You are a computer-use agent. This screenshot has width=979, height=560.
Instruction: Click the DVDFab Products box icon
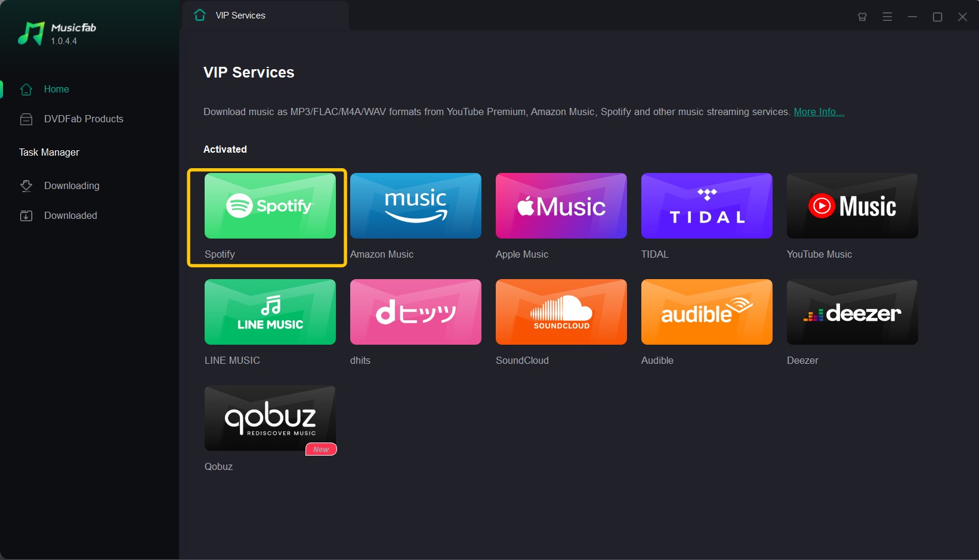pos(26,119)
